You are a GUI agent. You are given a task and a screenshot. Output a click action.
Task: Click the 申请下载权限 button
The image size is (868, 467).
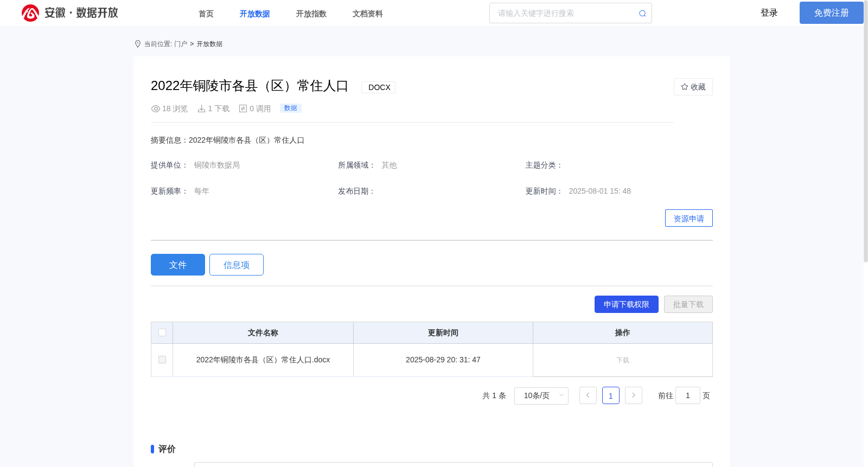pos(627,304)
